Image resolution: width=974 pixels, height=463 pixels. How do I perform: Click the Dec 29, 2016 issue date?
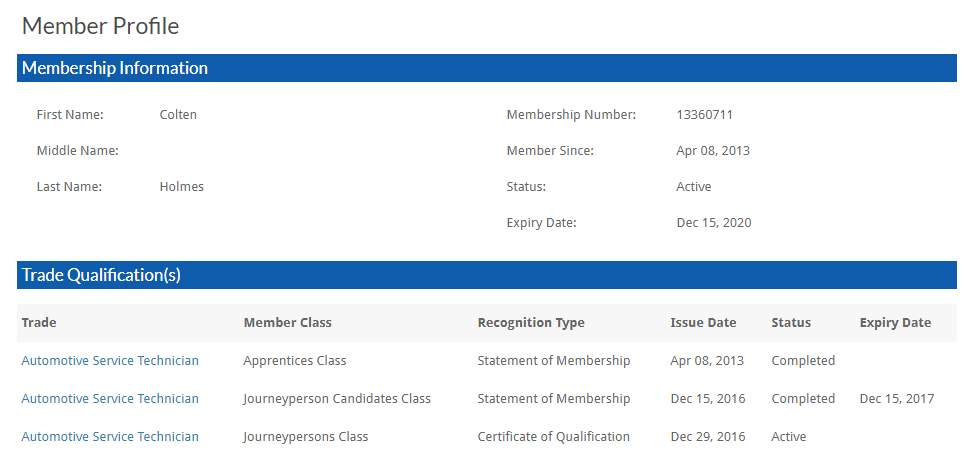coord(707,436)
